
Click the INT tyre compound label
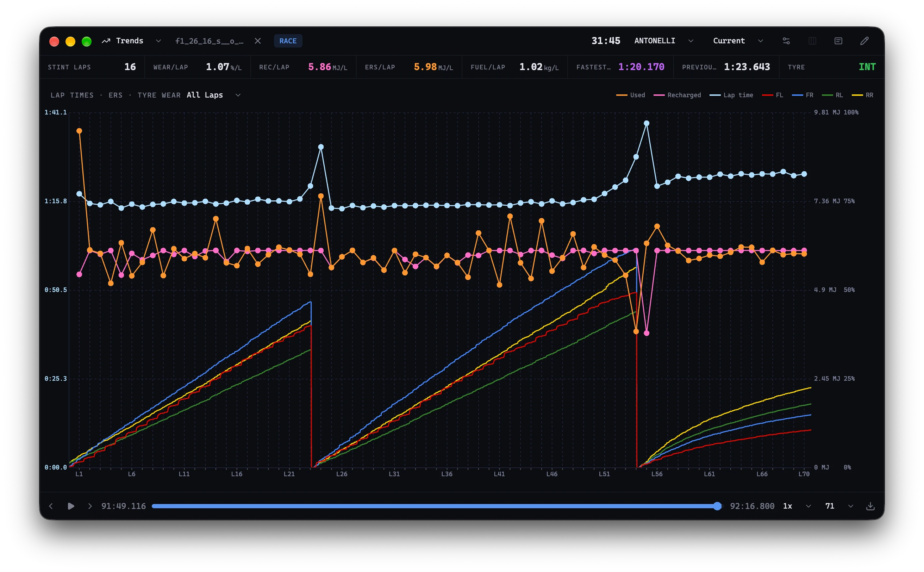coord(867,67)
